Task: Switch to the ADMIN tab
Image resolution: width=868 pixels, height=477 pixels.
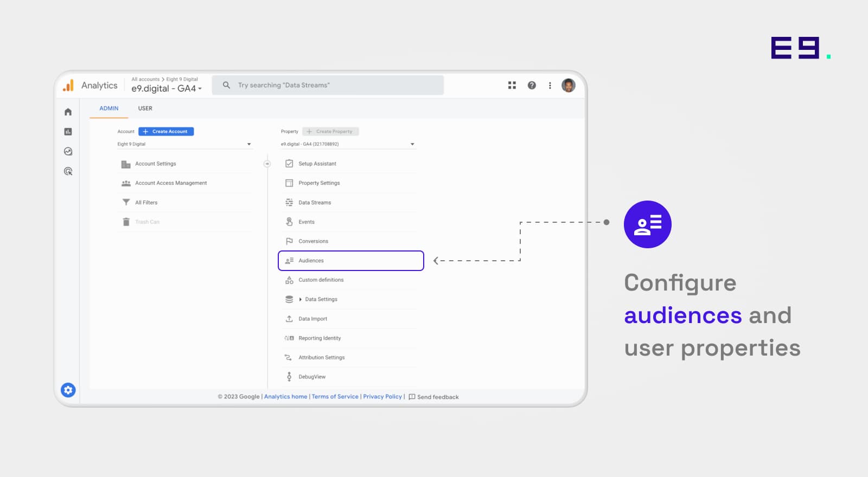Action: (108, 108)
